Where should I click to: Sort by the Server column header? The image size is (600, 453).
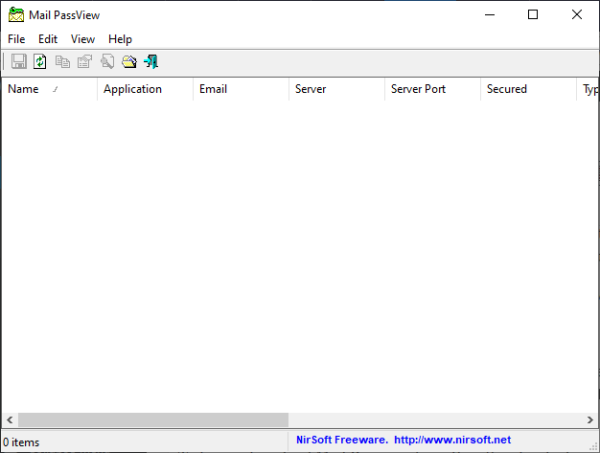(x=337, y=89)
